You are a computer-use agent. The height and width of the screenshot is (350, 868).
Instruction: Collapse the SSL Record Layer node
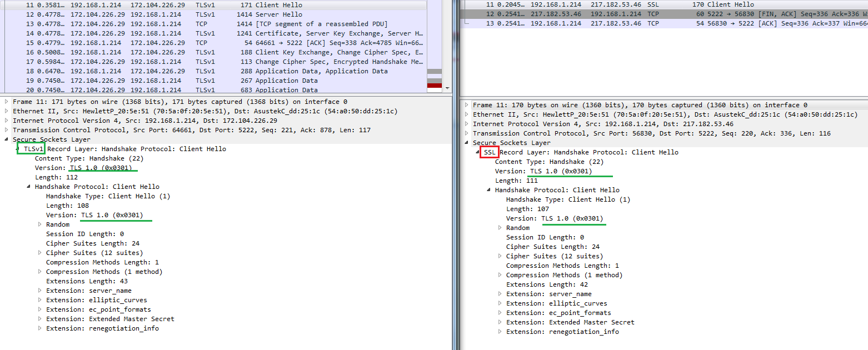pos(478,152)
